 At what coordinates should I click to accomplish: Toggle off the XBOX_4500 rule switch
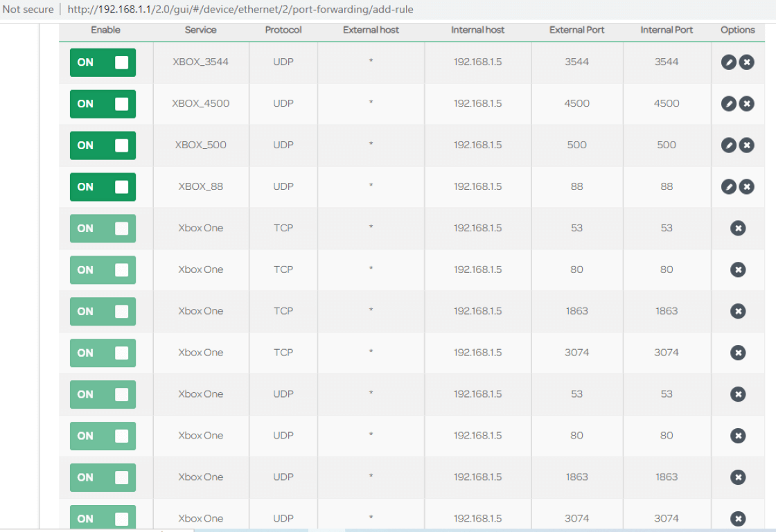click(103, 104)
